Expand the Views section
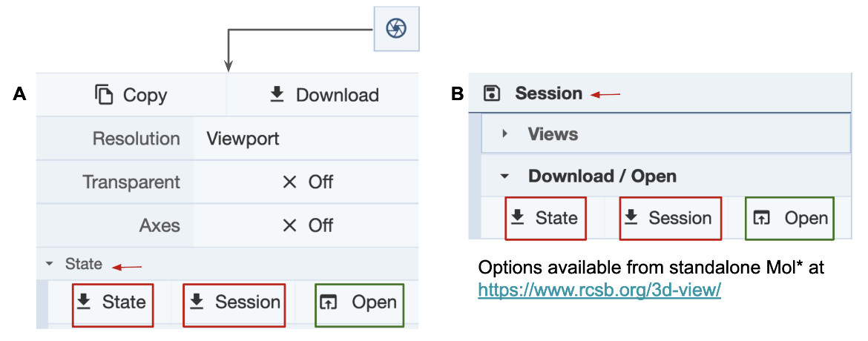 click(505, 134)
